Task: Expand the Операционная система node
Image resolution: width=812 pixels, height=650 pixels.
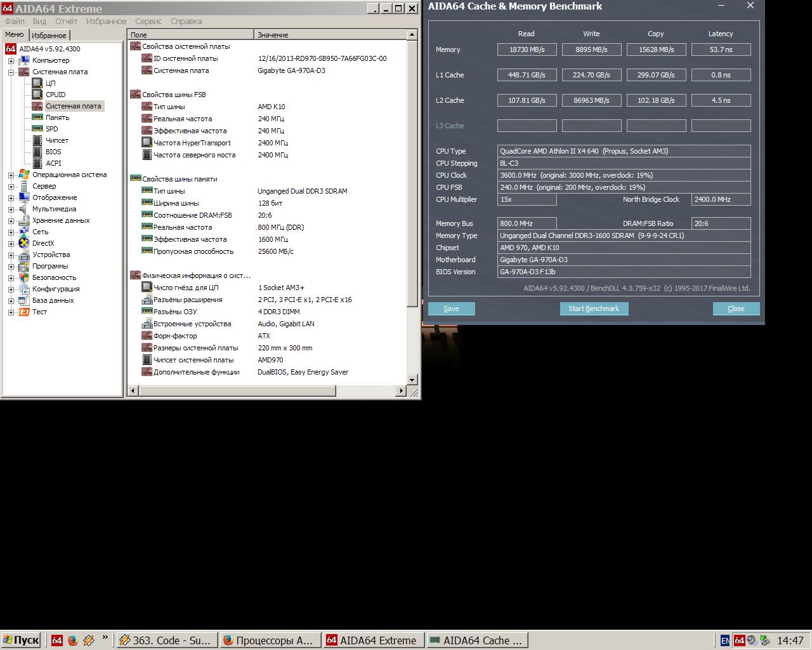Action: tap(11, 175)
